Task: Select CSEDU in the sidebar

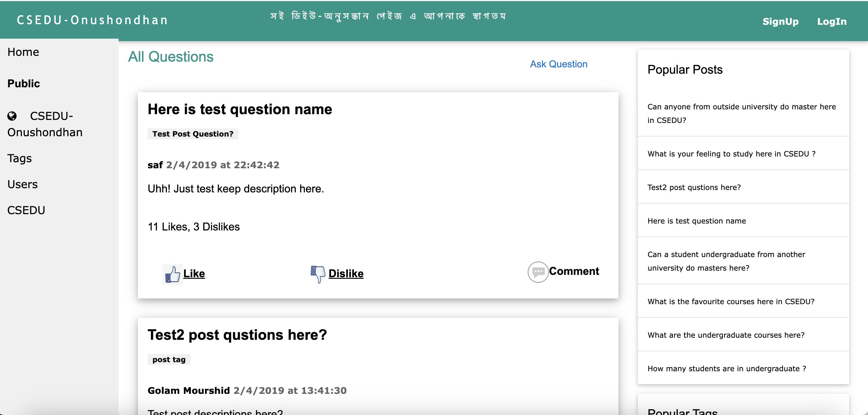Action: 26,210
